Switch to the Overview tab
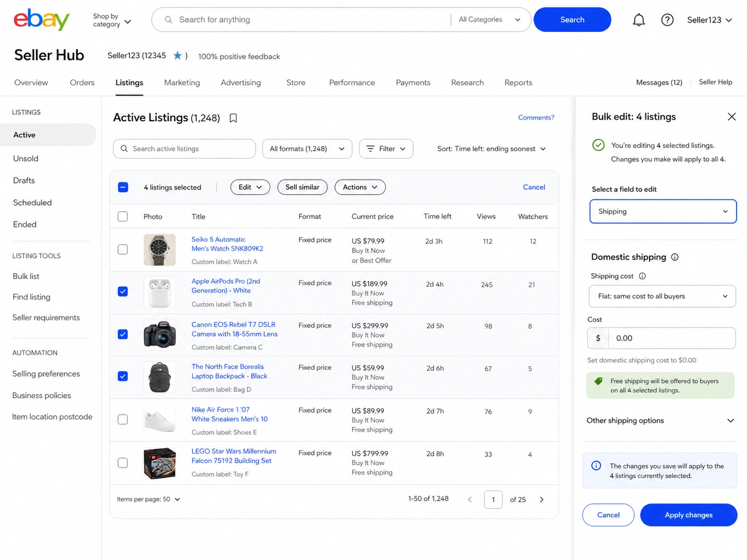Image resolution: width=747 pixels, height=560 pixels. [31, 83]
